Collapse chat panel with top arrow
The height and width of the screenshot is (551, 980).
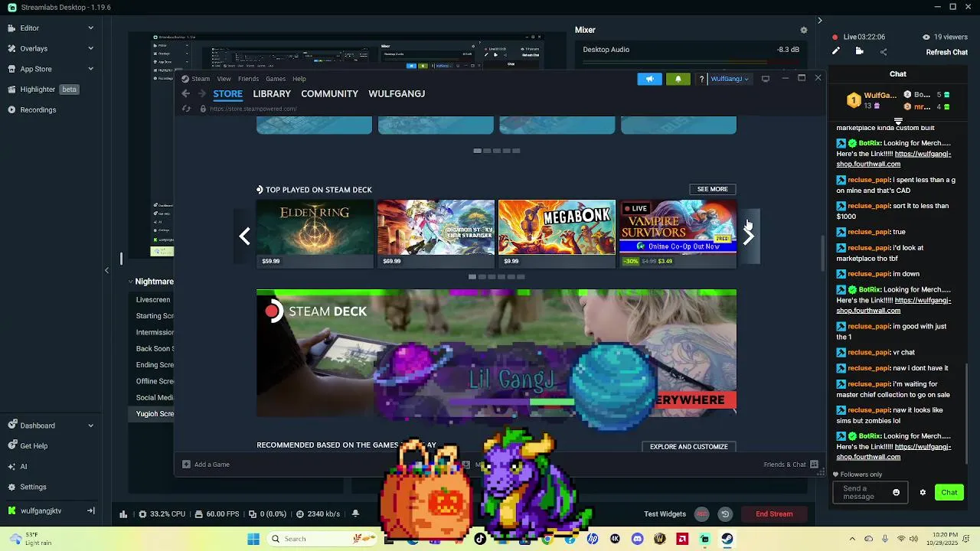click(x=819, y=21)
